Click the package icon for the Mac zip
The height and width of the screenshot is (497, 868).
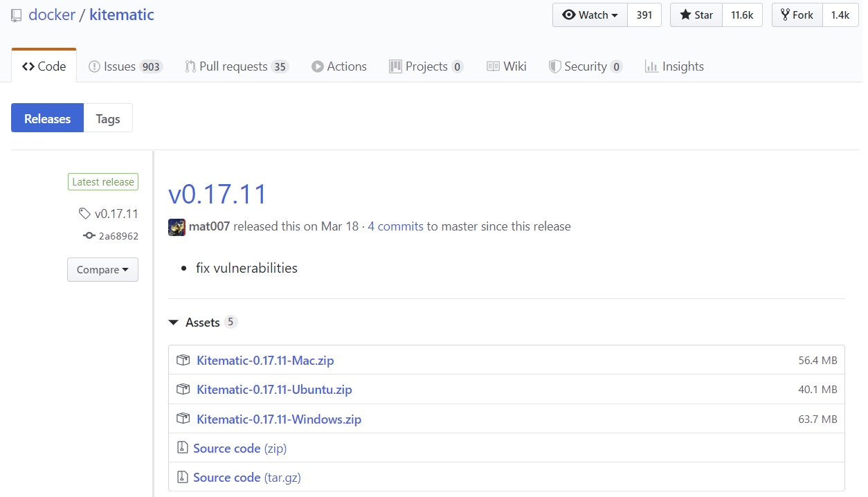tap(183, 360)
